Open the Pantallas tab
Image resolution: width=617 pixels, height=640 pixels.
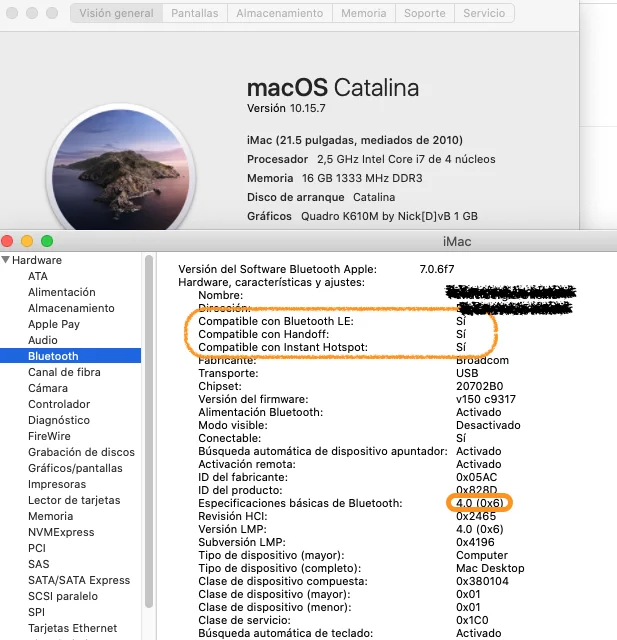195,13
